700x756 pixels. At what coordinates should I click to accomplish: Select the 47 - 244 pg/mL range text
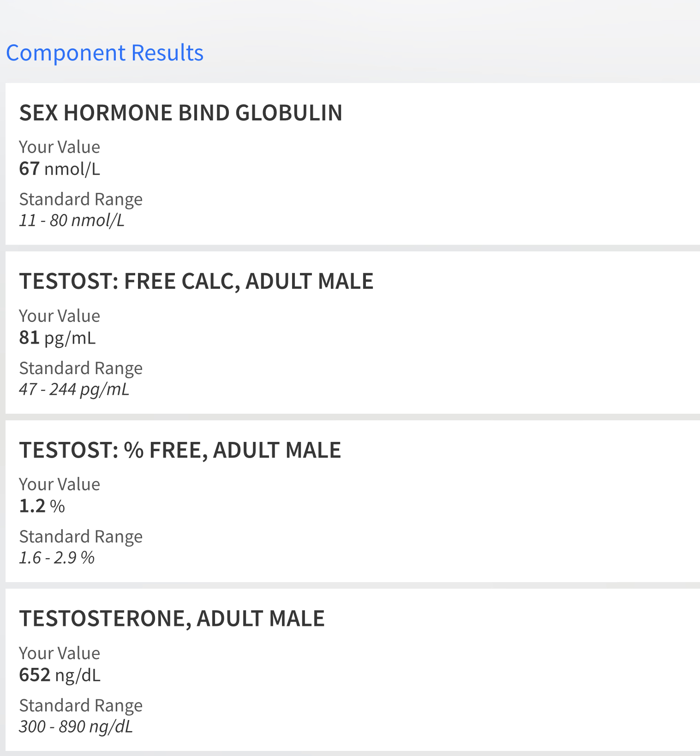tap(74, 389)
